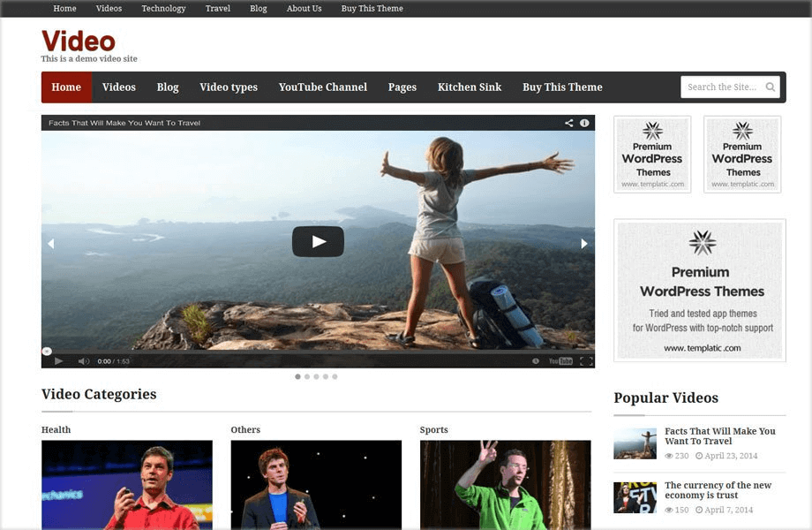Click the Video site logo
Image resolution: width=812 pixels, height=530 pixels.
click(79, 42)
